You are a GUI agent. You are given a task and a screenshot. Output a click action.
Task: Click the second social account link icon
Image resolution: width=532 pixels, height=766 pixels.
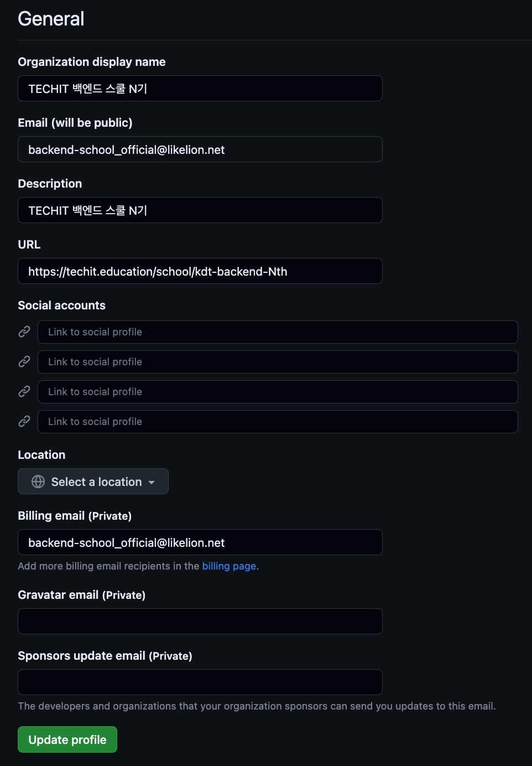pos(24,361)
